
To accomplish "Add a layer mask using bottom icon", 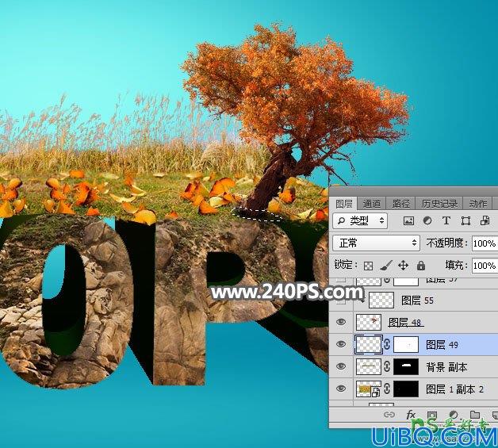I will click(x=432, y=415).
